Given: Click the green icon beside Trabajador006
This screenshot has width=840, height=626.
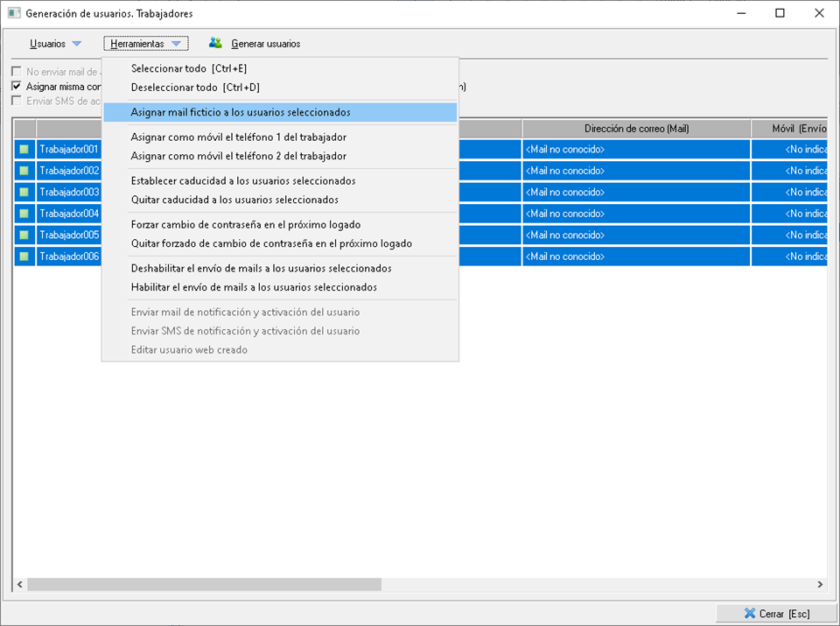Looking at the screenshot, I should pyautogui.click(x=24, y=257).
